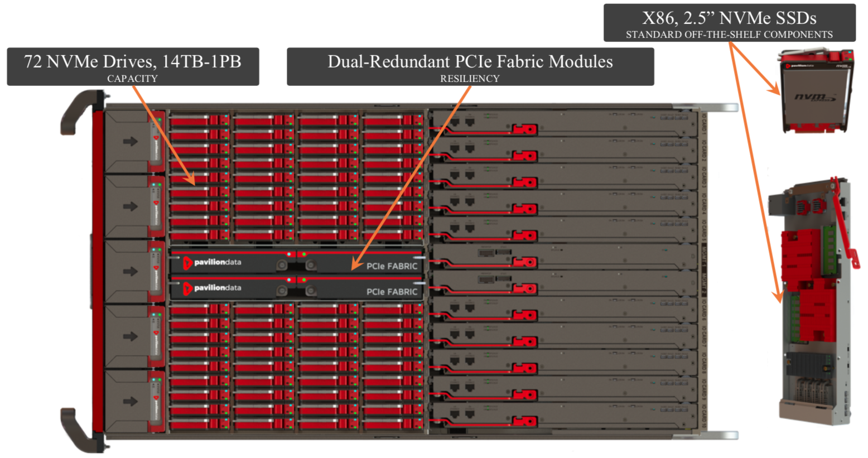Select the upper PCIe FABRIC label

pos(392,266)
